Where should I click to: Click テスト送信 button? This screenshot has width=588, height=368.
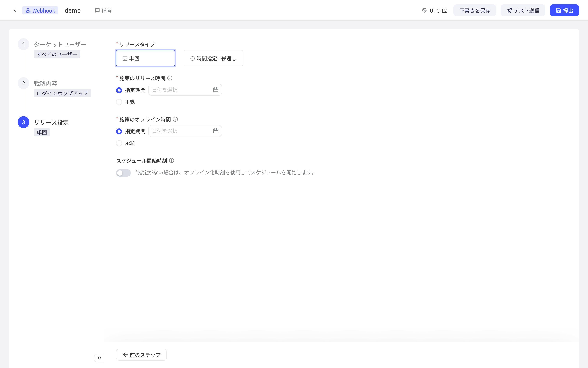click(523, 10)
